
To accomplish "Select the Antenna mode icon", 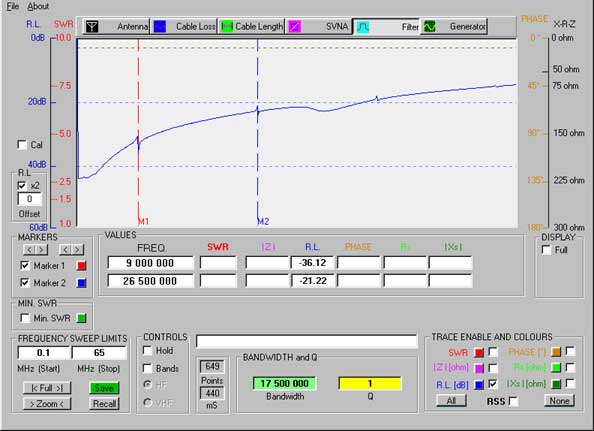I will click(x=92, y=27).
